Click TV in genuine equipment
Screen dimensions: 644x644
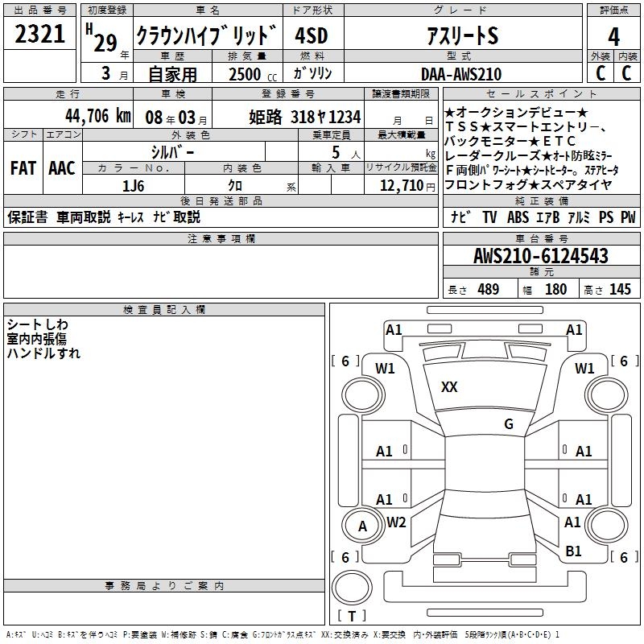click(489, 217)
